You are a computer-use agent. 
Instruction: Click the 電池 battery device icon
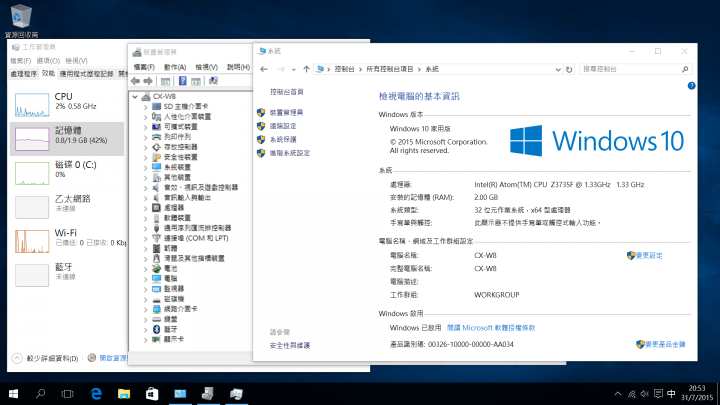[156, 269]
